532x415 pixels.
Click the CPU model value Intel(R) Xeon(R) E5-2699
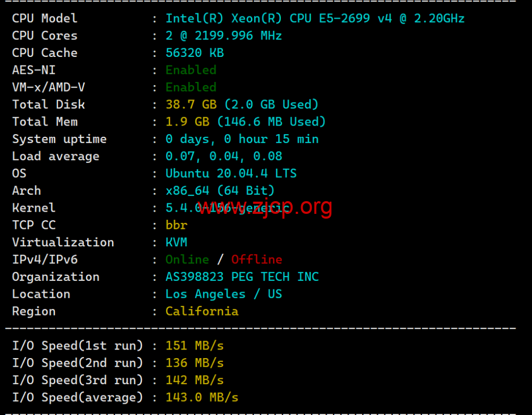click(x=315, y=18)
